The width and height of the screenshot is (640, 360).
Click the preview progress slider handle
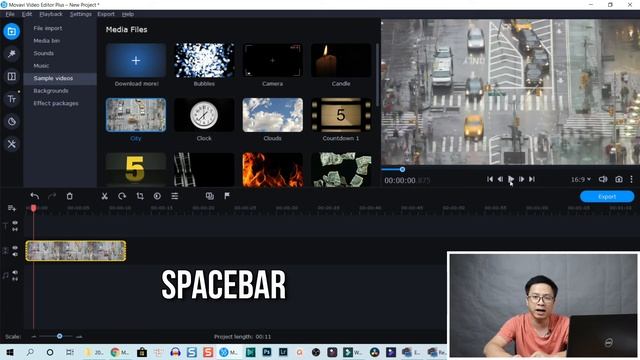coord(402,169)
